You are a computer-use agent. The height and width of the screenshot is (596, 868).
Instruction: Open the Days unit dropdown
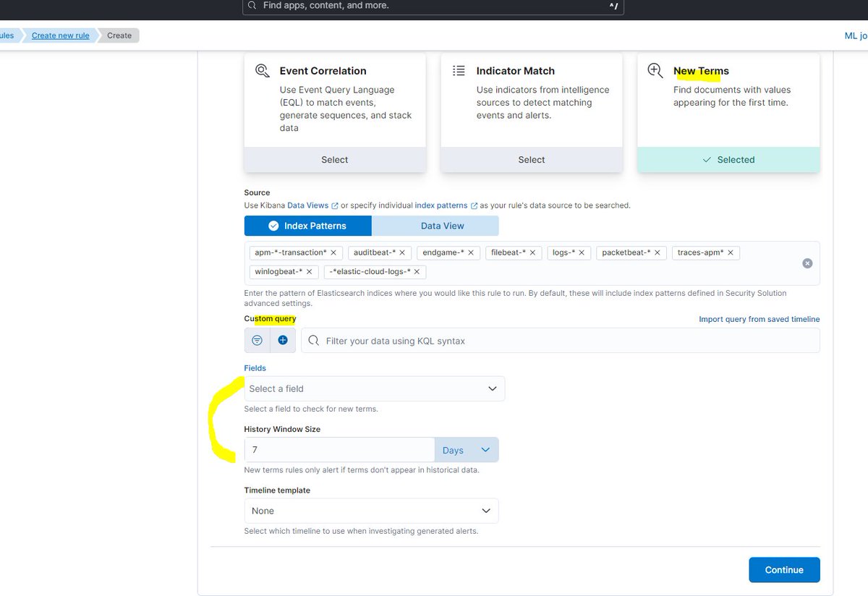click(467, 449)
